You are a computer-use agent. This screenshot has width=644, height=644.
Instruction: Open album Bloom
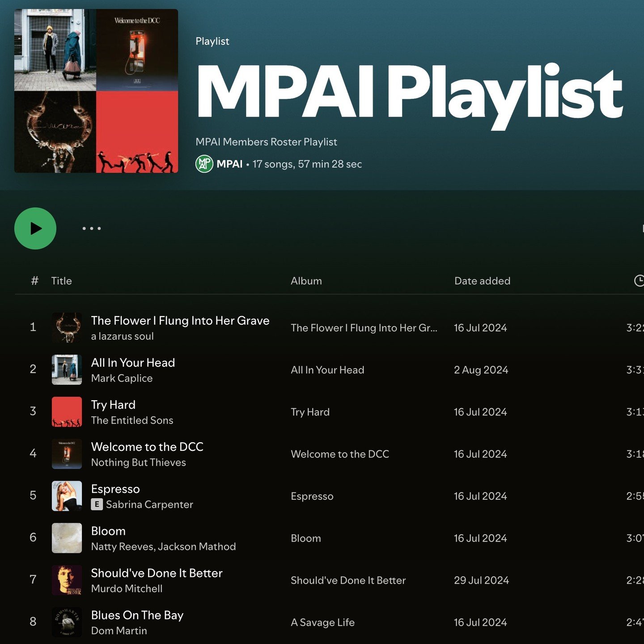[306, 538]
